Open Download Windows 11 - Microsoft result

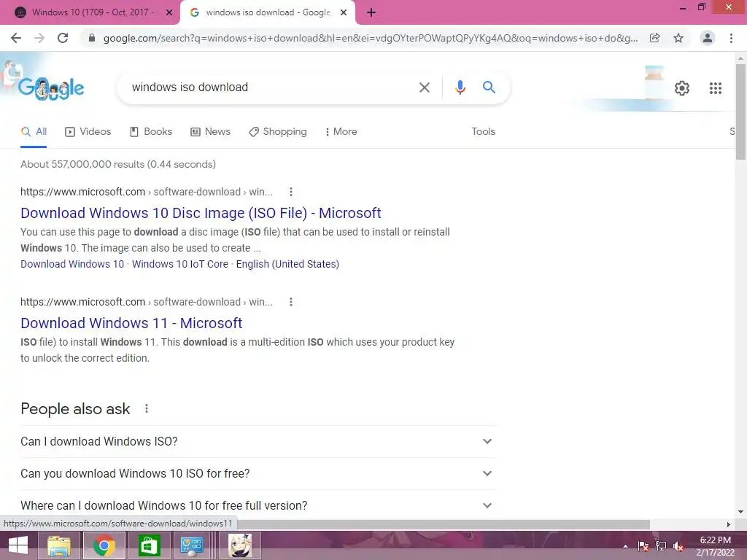click(x=131, y=323)
